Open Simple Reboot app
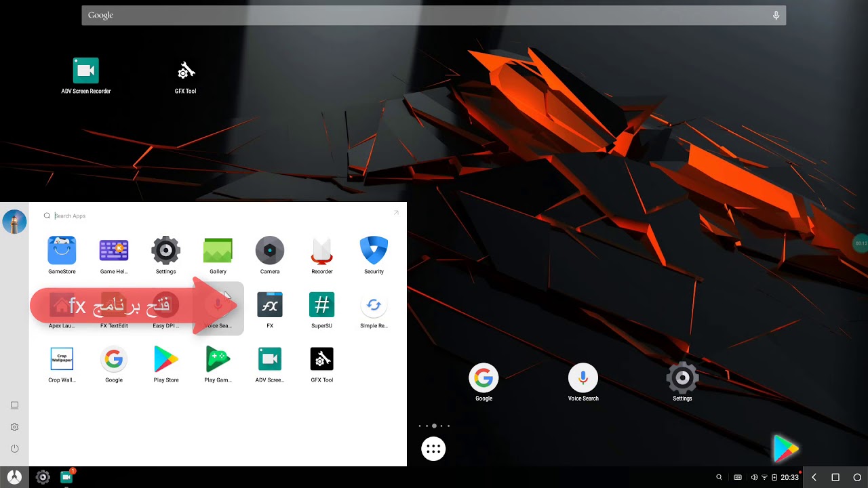This screenshot has width=868, height=488. point(374,310)
